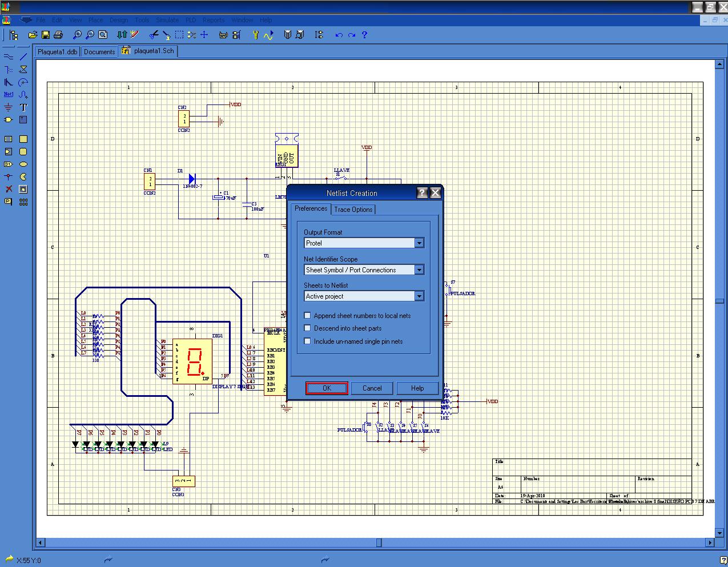Switch to the Plaqueta1.ddb tab
The height and width of the screenshot is (567, 728).
coord(57,52)
